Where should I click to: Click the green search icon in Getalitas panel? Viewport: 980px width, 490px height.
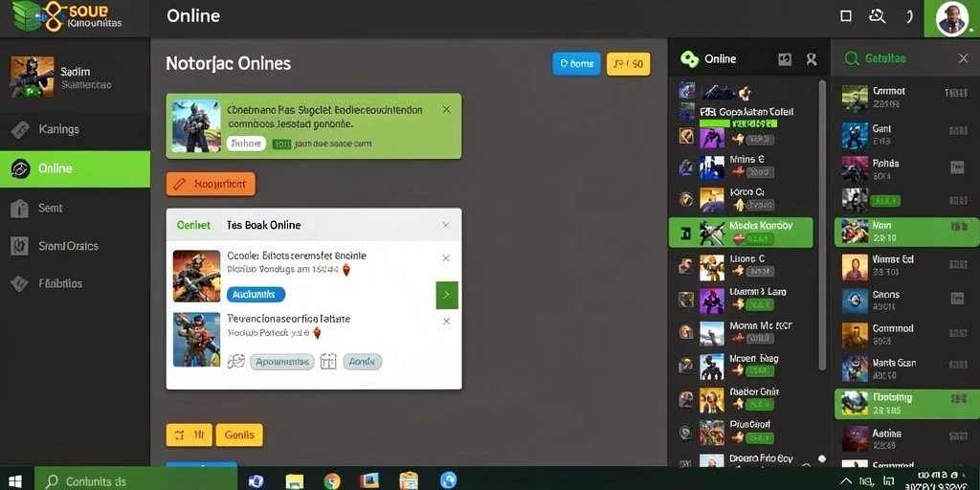point(851,58)
